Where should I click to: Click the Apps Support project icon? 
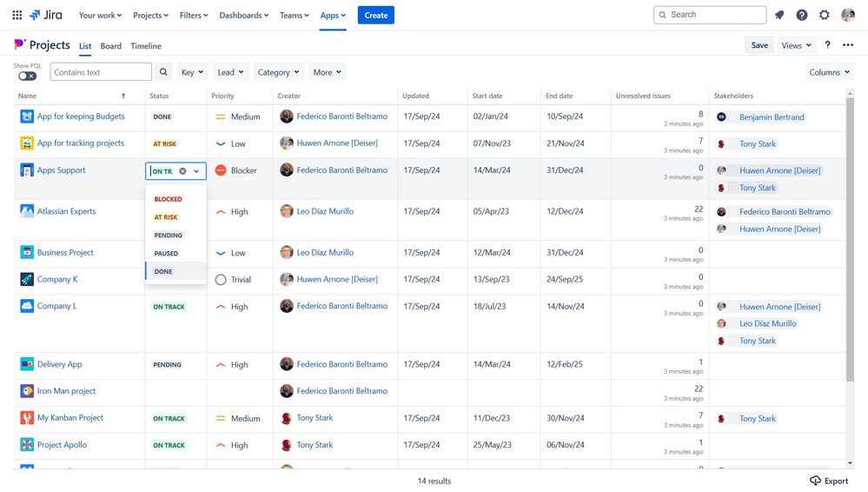coord(27,170)
